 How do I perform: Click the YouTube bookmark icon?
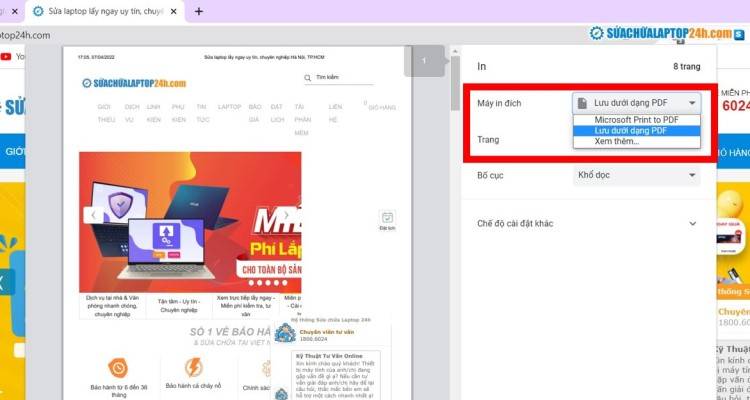point(6,56)
